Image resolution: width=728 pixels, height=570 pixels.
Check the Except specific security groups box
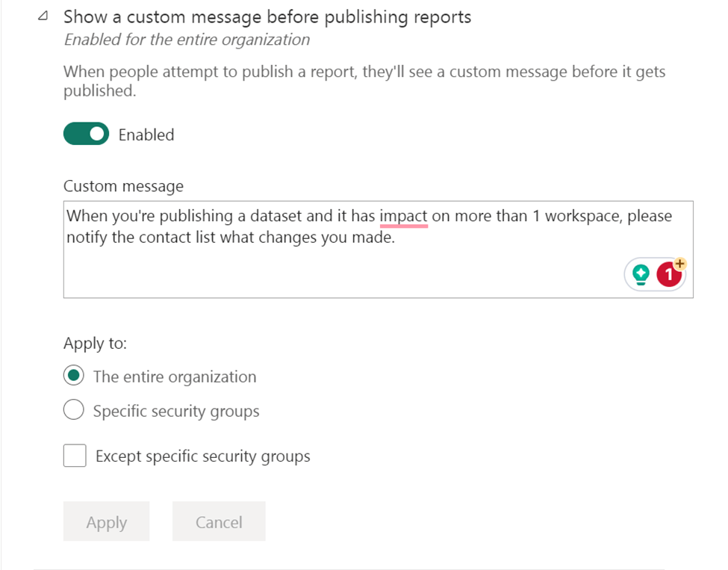tap(75, 456)
